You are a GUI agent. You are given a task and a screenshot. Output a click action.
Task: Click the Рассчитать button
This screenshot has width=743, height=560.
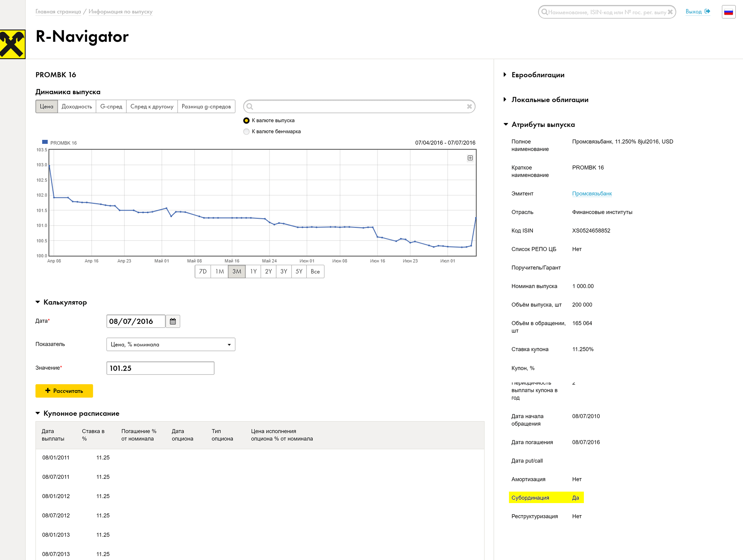coord(64,391)
